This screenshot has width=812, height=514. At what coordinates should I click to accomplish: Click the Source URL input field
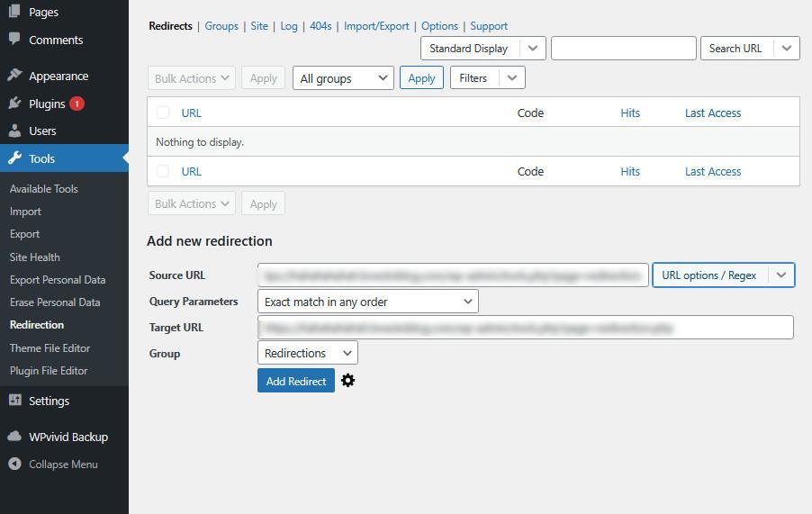(x=453, y=275)
